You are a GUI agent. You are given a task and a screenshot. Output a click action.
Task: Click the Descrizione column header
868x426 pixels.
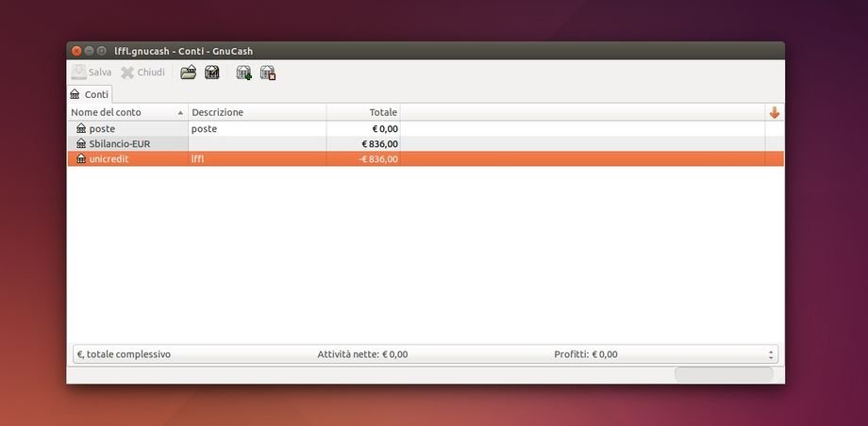[258, 112]
